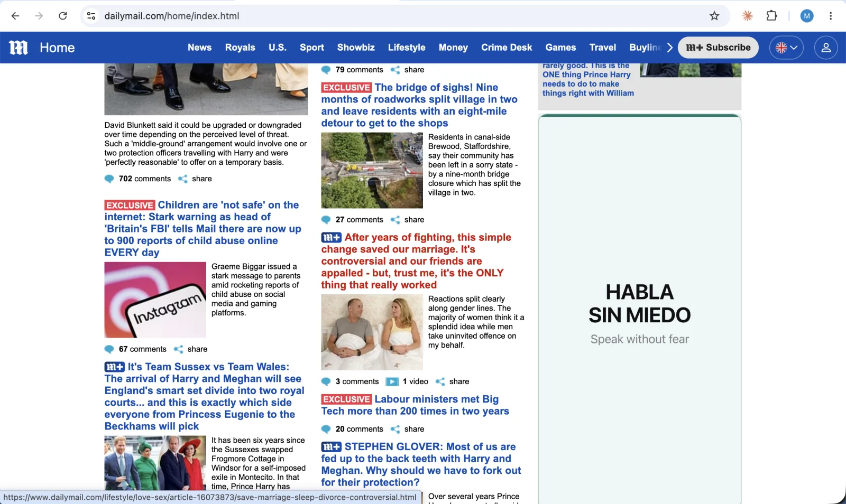Image resolution: width=846 pixels, height=504 pixels.
Task: Open the user account icon in navbar
Action: [826, 48]
